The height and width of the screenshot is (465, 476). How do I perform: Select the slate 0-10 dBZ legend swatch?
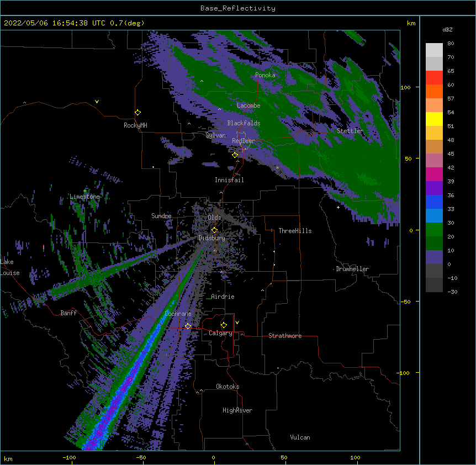pyautogui.click(x=434, y=257)
